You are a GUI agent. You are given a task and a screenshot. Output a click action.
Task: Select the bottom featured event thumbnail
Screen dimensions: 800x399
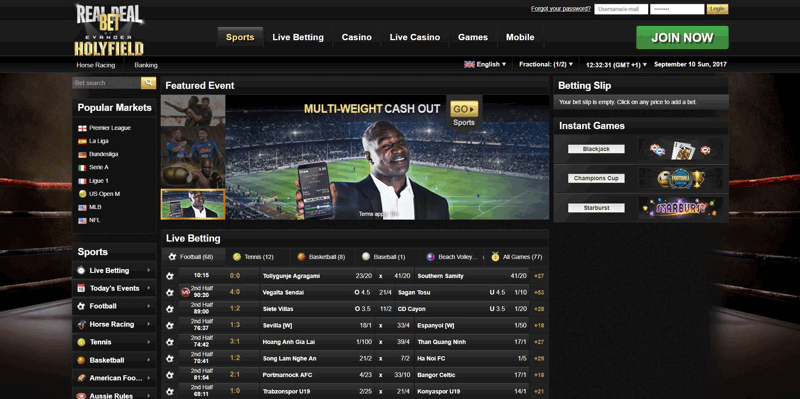pyautogui.click(x=193, y=204)
